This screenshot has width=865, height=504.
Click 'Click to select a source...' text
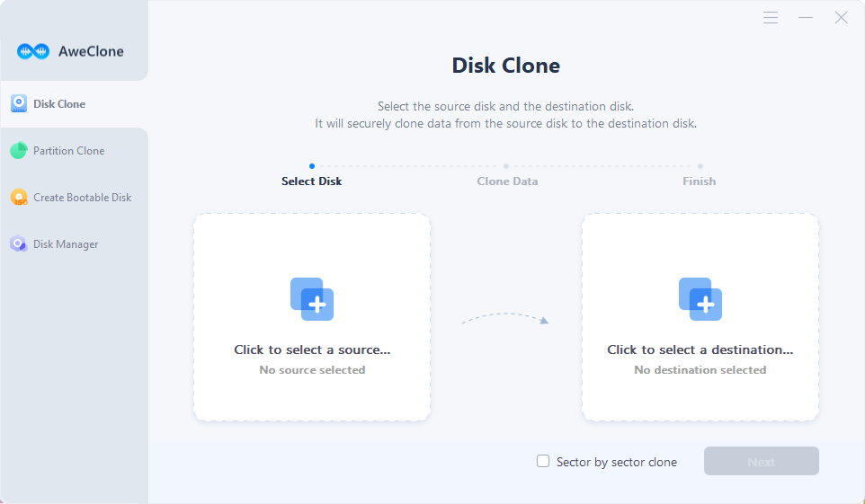click(x=312, y=349)
